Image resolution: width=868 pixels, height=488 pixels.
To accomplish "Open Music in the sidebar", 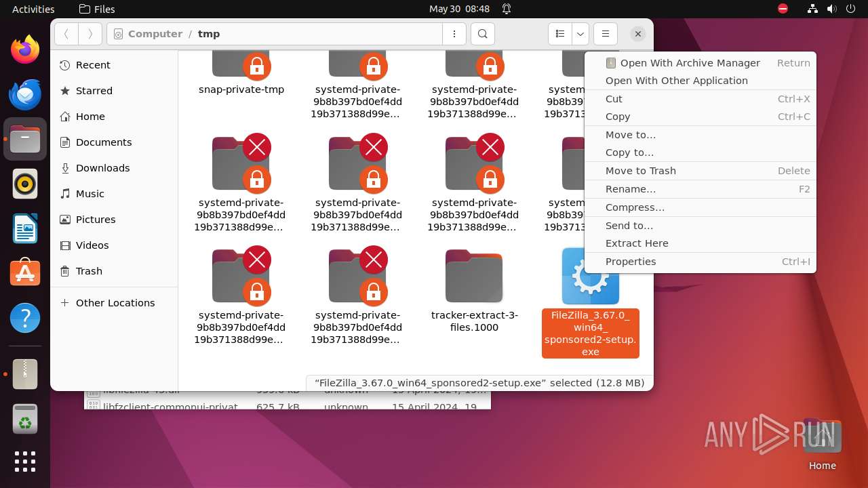I will [x=114, y=194].
